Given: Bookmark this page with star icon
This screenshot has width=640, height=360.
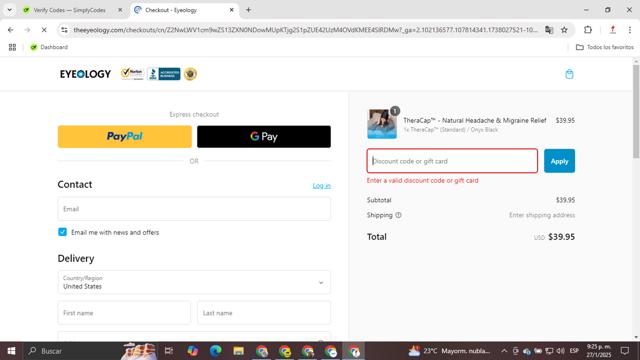Looking at the screenshot, I should coord(564,30).
